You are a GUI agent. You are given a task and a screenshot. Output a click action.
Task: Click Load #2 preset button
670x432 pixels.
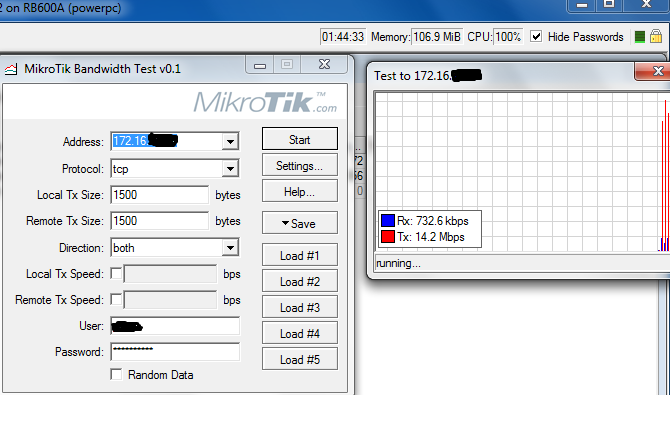pyautogui.click(x=300, y=281)
